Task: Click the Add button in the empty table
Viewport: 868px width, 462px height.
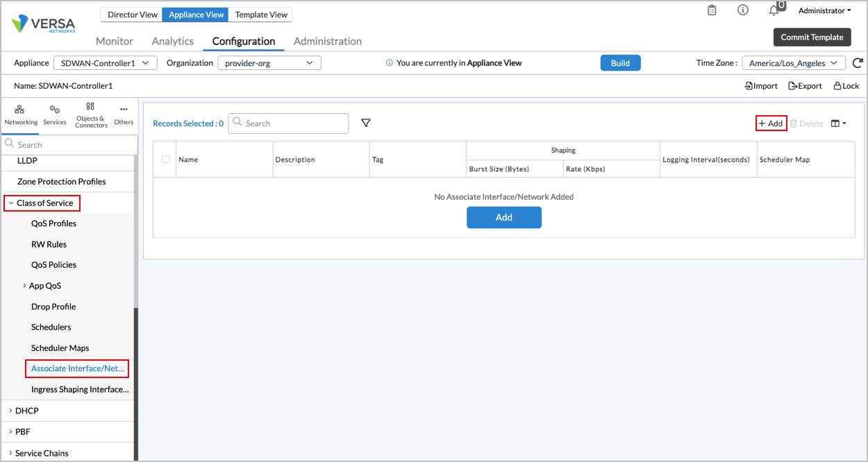Action: [503, 217]
